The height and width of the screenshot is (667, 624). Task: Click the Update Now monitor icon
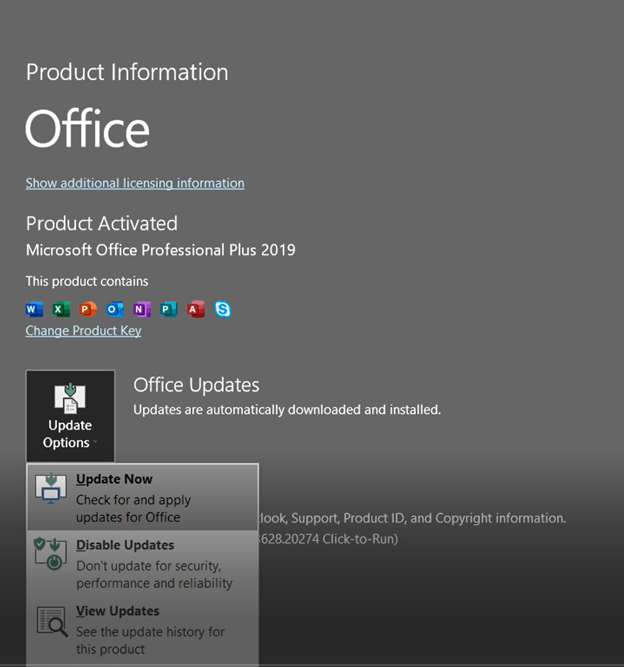click(x=51, y=488)
